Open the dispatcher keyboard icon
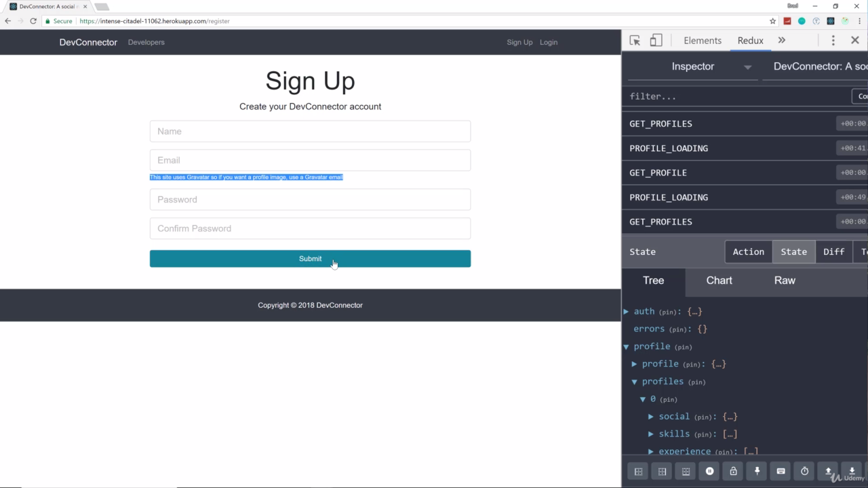Image resolution: width=868 pixels, height=488 pixels. pyautogui.click(x=781, y=471)
